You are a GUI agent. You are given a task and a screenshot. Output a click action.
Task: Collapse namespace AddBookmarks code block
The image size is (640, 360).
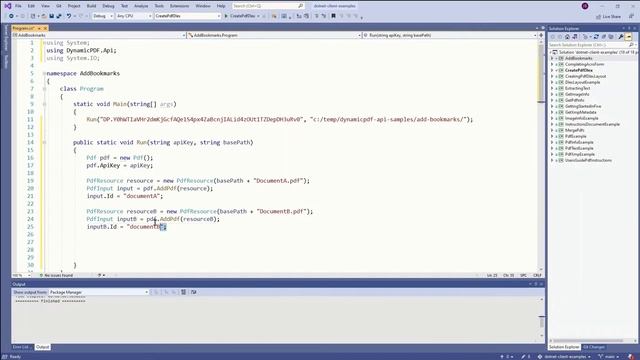[x=44, y=73]
